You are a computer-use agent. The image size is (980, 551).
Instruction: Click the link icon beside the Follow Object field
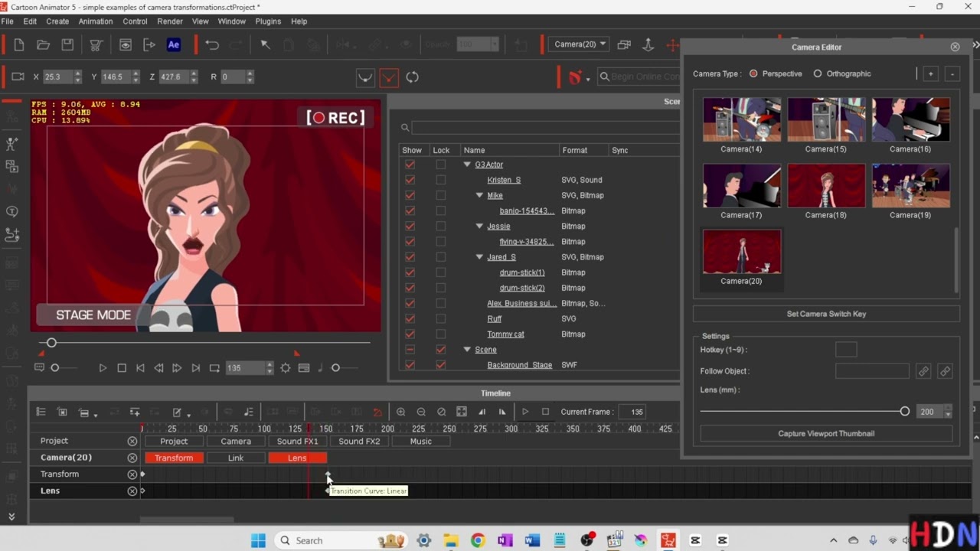click(923, 371)
